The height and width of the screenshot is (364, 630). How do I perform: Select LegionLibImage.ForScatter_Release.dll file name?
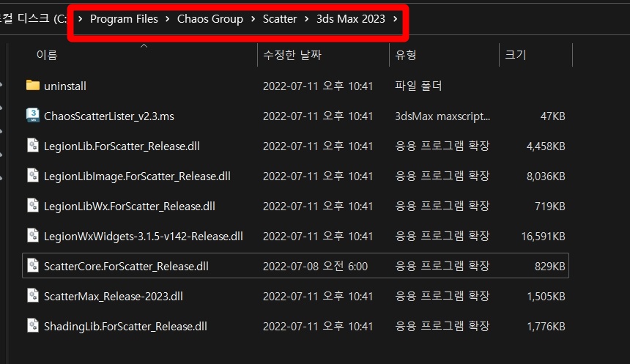coord(138,177)
